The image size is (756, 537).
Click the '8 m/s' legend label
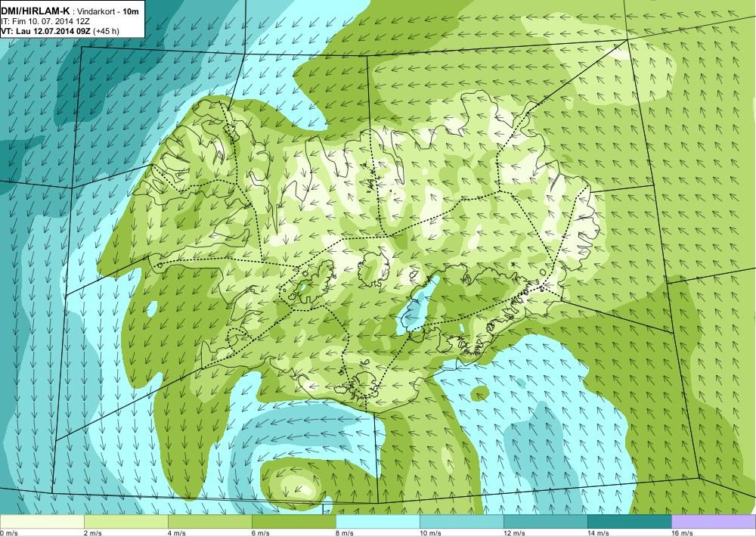(x=345, y=532)
